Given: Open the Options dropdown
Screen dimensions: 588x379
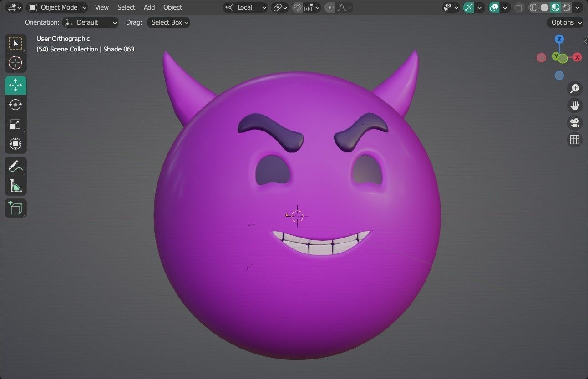Looking at the screenshot, I should 566,22.
